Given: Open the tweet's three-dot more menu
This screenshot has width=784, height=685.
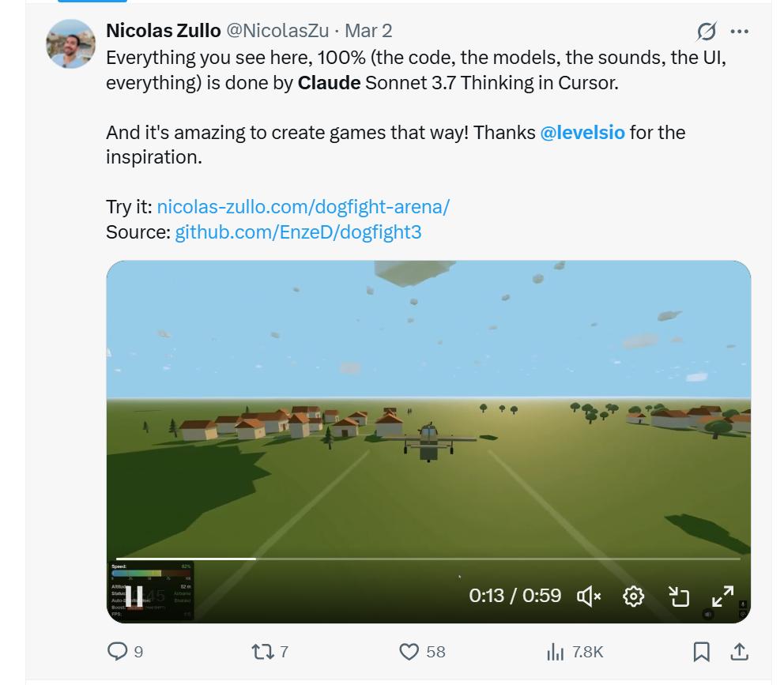Looking at the screenshot, I should click(739, 32).
